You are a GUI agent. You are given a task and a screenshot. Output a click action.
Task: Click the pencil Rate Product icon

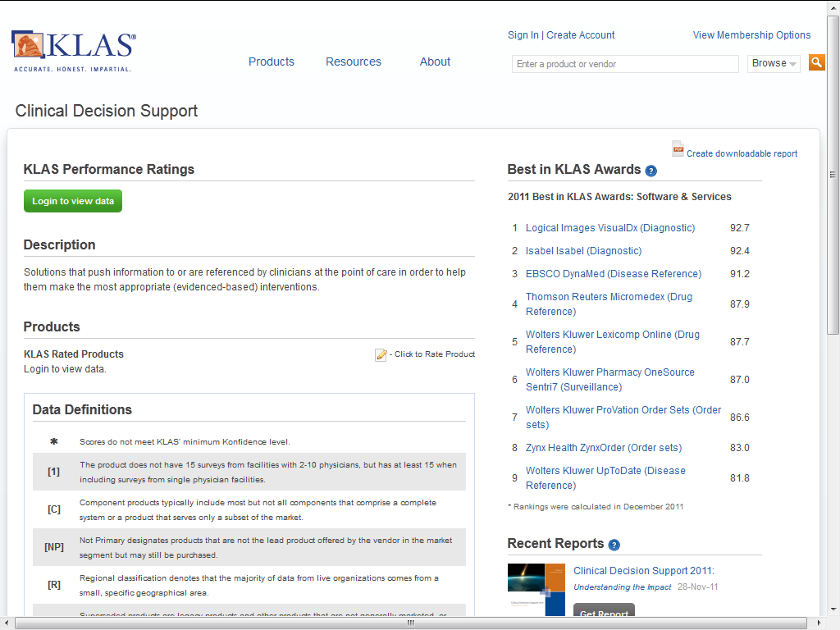point(381,354)
